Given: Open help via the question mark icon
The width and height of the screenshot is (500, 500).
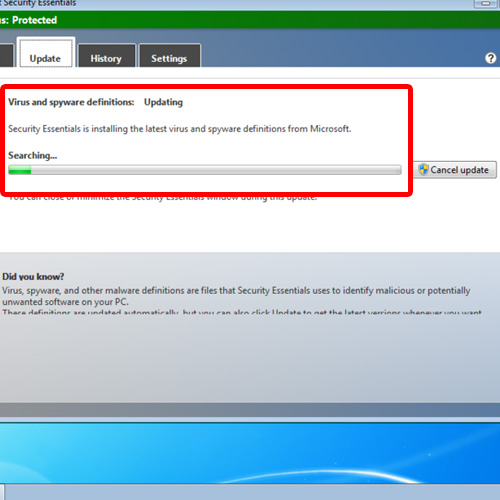Looking at the screenshot, I should (x=490, y=58).
